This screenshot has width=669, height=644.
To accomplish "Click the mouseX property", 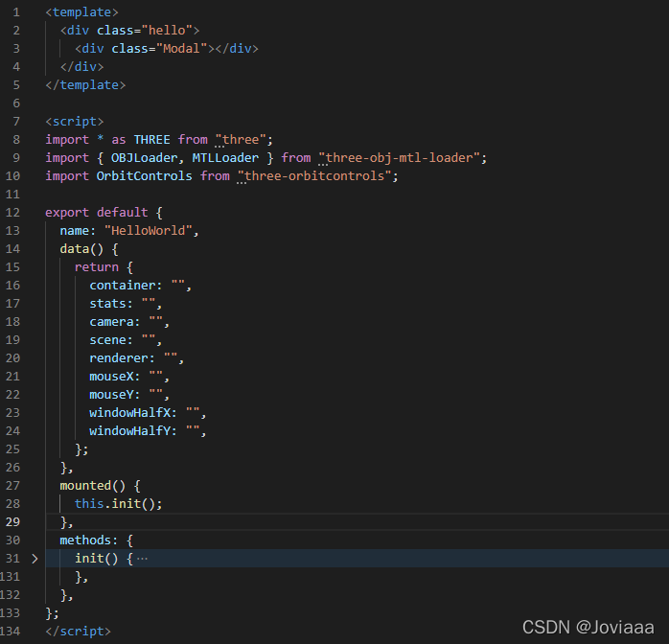I will [111, 377].
